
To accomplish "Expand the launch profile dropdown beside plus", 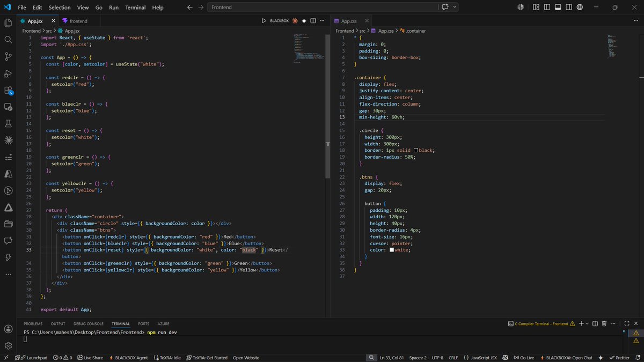I will [x=587, y=323].
